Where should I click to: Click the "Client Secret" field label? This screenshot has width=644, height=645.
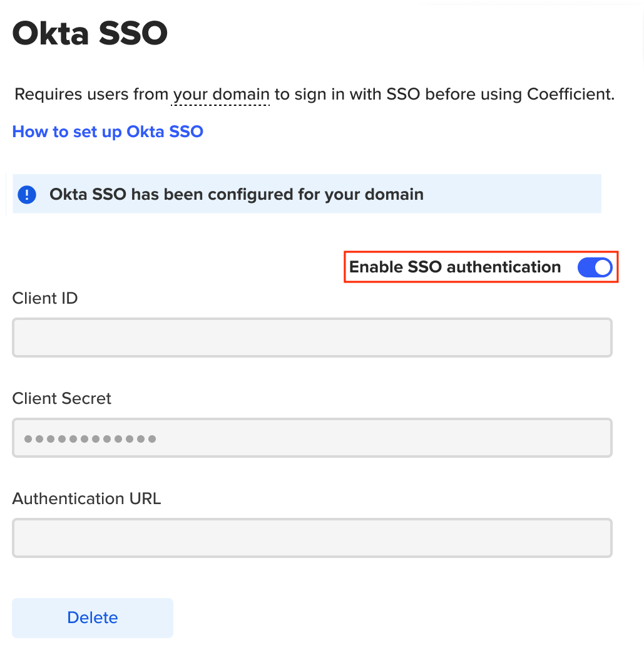pyautogui.click(x=62, y=398)
